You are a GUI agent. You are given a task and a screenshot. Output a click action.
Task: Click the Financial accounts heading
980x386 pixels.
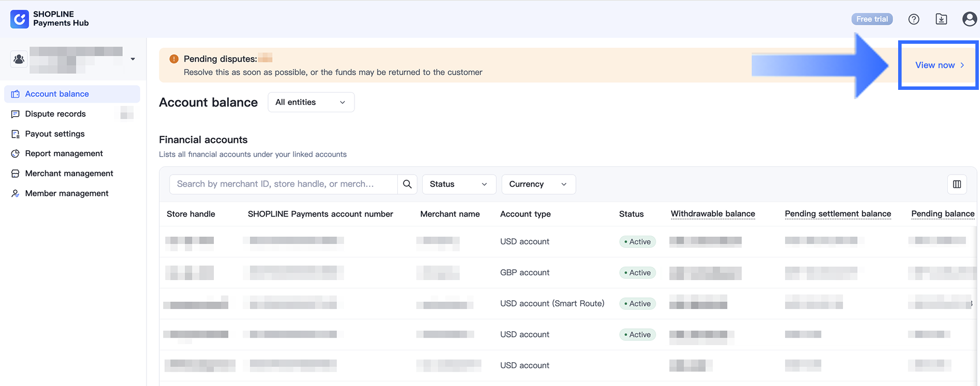203,139
